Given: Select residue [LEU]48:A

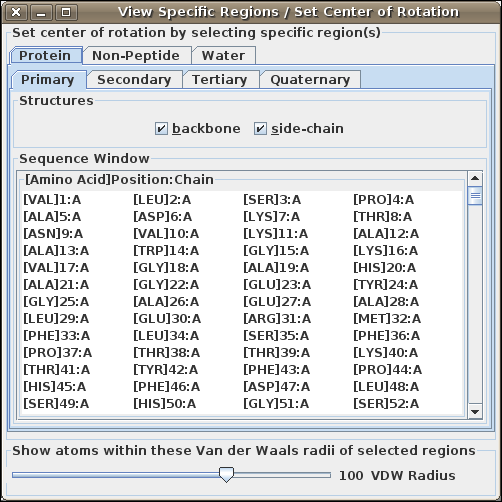Looking at the screenshot, I should [386, 387].
